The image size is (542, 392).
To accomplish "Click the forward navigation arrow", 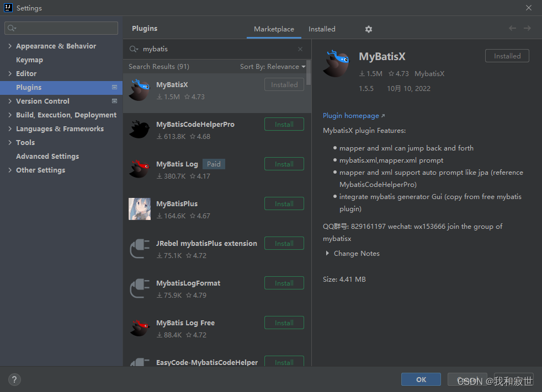I will point(527,28).
